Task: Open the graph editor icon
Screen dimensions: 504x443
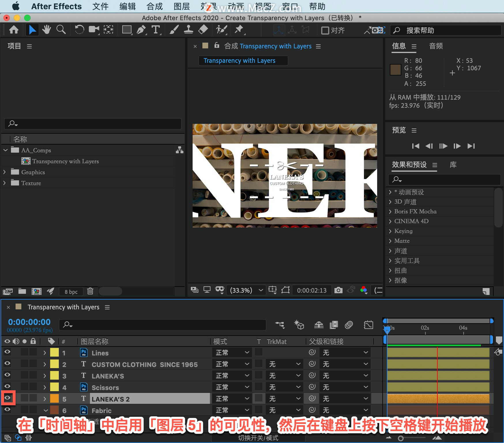Action: pyautogui.click(x=368, y=325)
